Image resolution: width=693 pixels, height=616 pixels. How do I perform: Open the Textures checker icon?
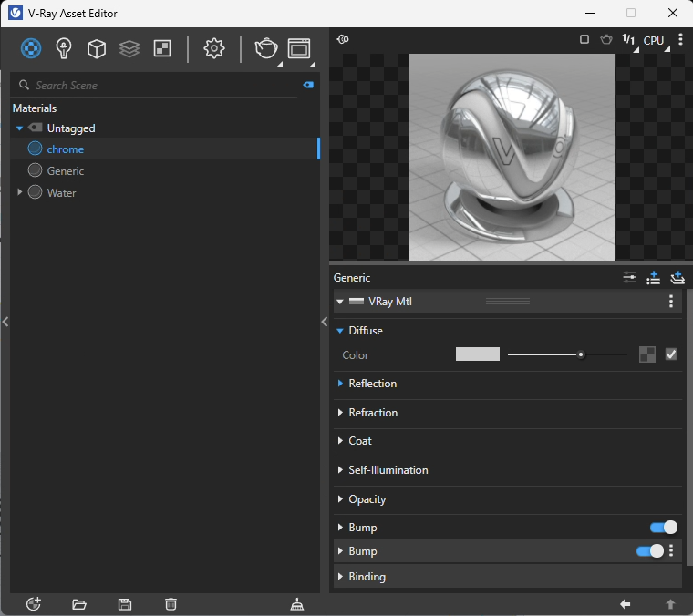pyautogui.click(x=162, y=48)
